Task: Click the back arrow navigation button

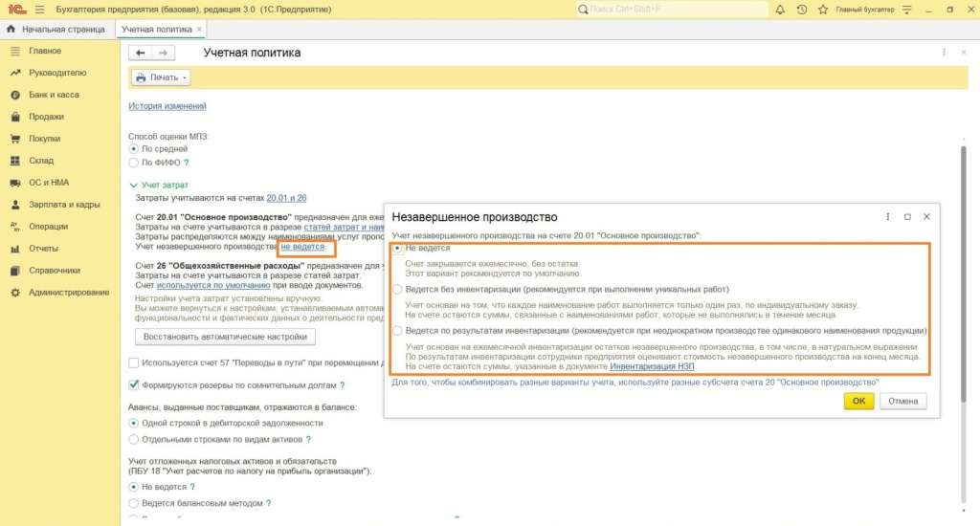Action: coord(141,53)
